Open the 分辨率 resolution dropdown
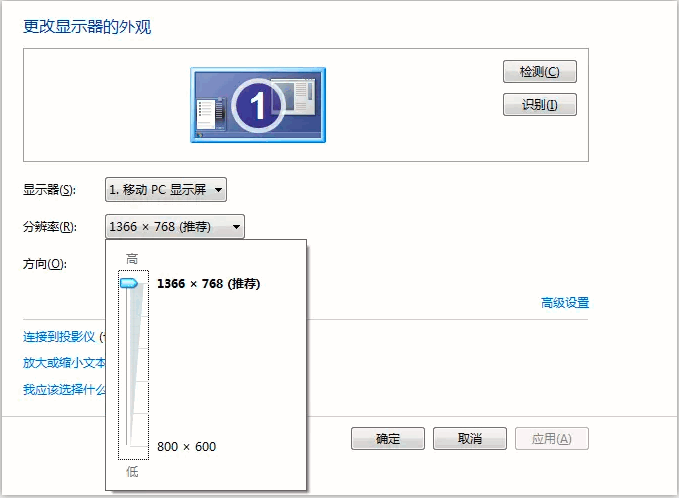Viewport: 679px width, 498px height. pyautogui.click(x=175, y=226)
